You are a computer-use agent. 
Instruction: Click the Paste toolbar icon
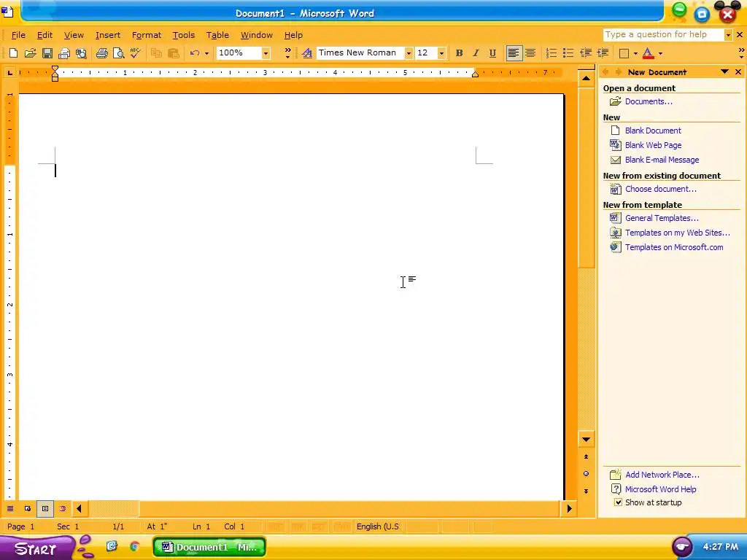(174, 52)
